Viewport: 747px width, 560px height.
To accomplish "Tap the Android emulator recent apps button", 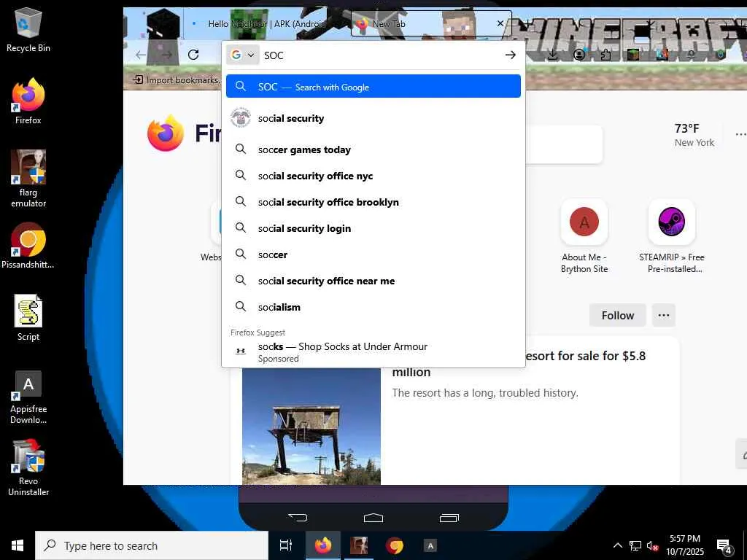I will point(449,518).
